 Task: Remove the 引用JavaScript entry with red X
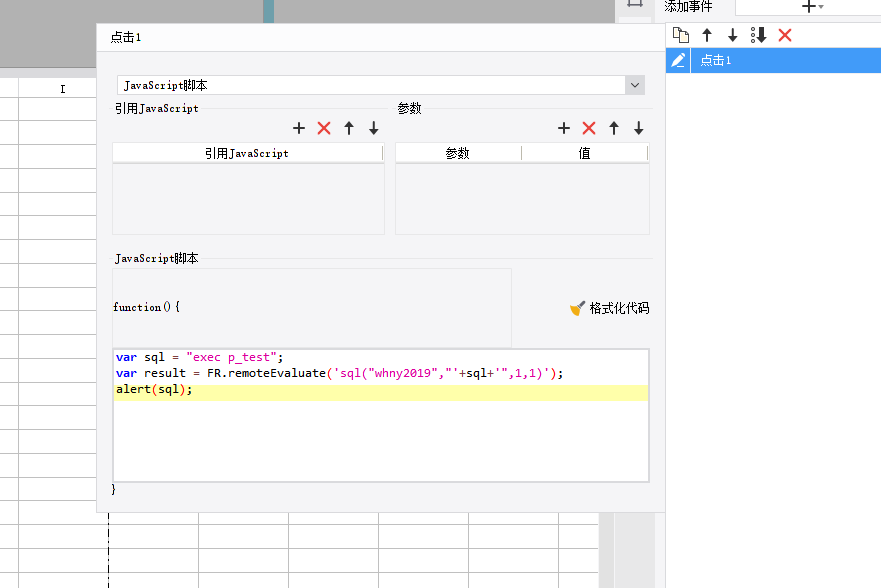coord(324,128)
